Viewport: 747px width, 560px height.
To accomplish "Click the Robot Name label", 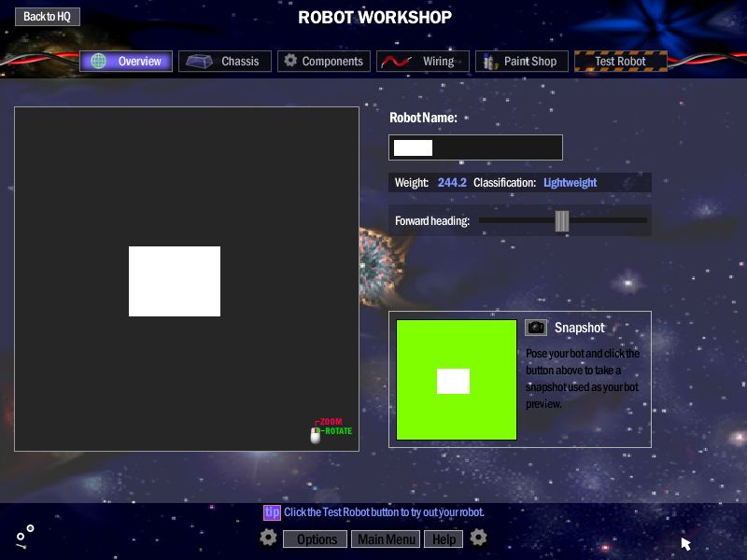I will click(423, 118).
